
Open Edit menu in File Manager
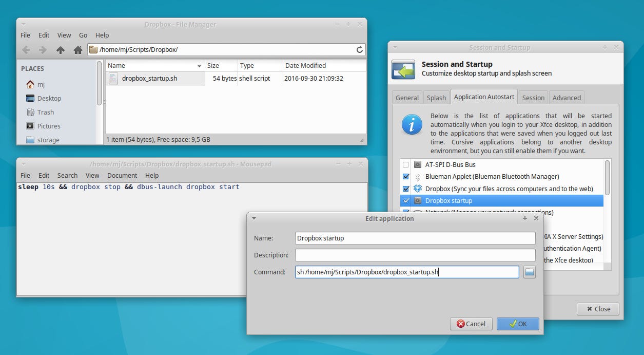(x=44, y=35)
